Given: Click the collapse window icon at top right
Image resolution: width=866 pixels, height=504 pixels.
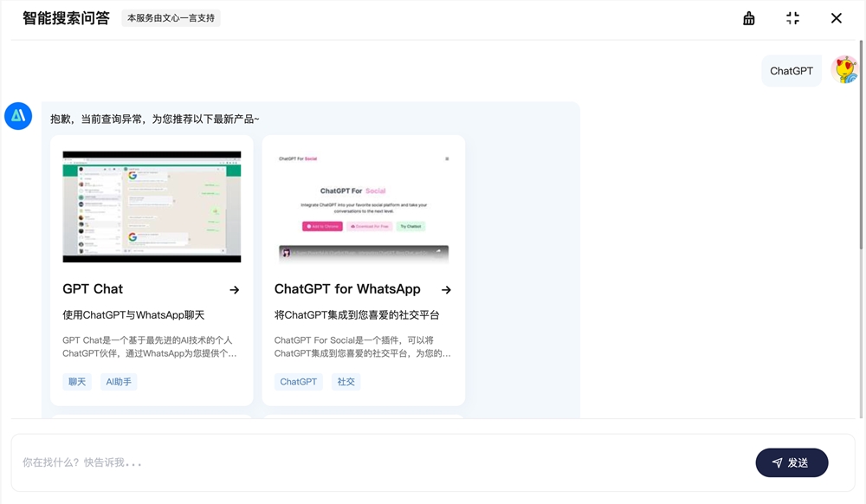Looking at the screenshot, I should coord(792,17).
